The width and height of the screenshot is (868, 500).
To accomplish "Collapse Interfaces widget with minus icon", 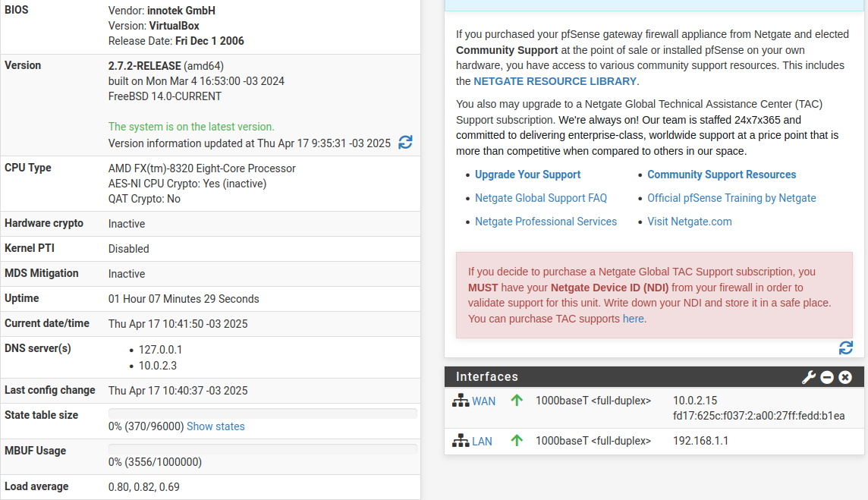I will [827, 377].
